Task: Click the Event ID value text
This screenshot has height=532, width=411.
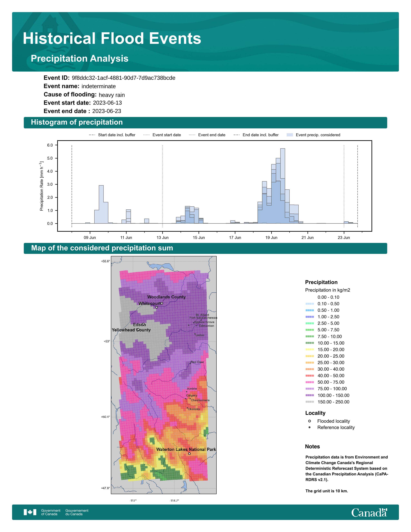Action: pos(123,78)
